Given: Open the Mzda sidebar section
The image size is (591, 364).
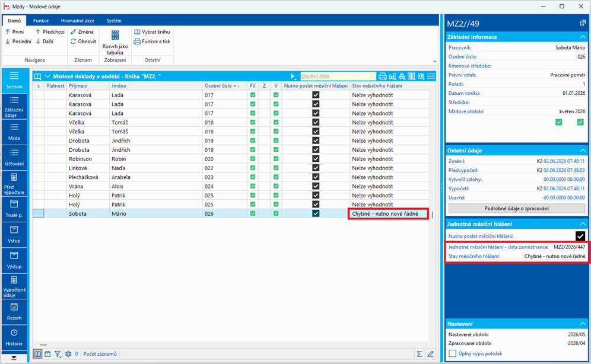Looking at the screenshot, I should [14, 132].
